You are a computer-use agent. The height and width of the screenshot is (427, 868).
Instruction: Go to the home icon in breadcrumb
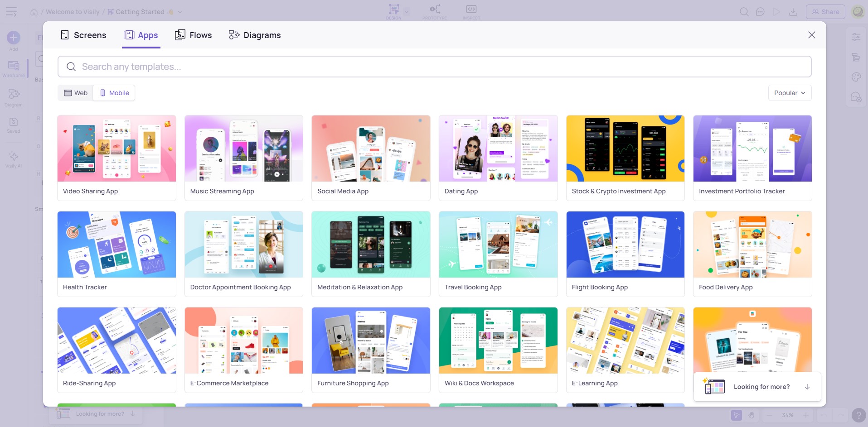pyautogui.click(x=34, y=12)
